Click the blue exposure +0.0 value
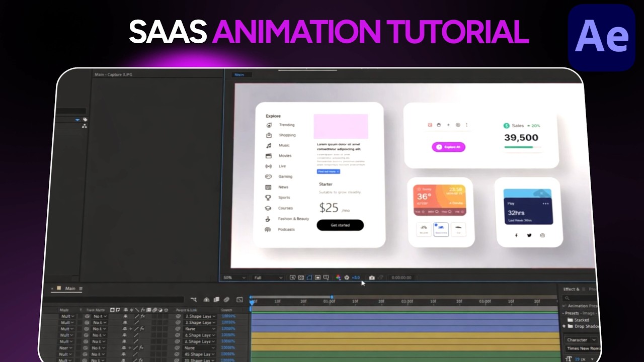644x362 pixels. point(356,278)
